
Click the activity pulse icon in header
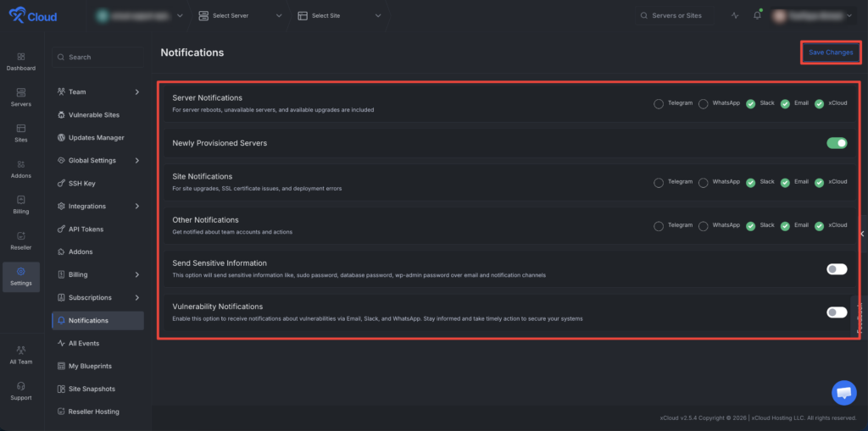tap(735, 15)
